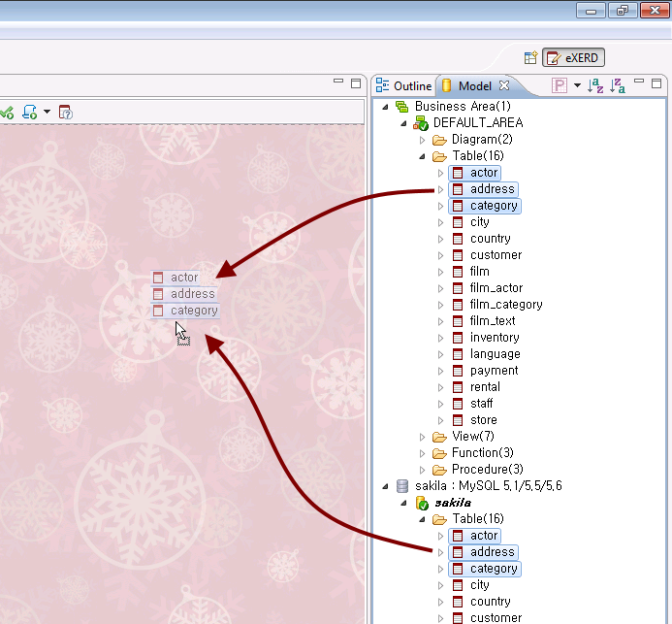Select the film table
The width and height of the screenshot is (672, 624).
point(470,272)
